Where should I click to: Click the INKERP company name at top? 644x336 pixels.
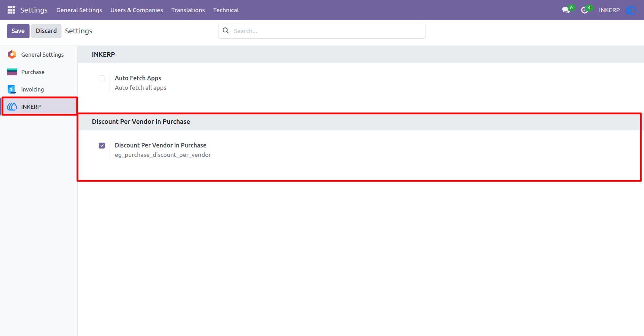609,10
